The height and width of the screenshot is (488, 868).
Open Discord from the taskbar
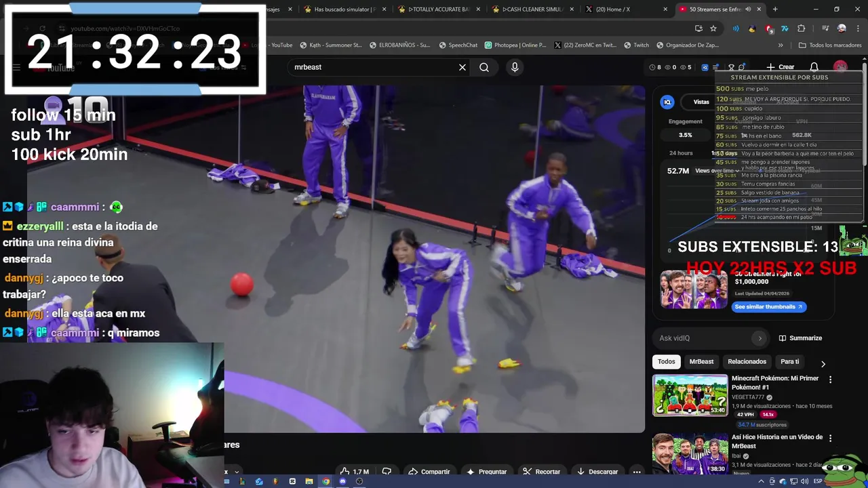[342, 481]
